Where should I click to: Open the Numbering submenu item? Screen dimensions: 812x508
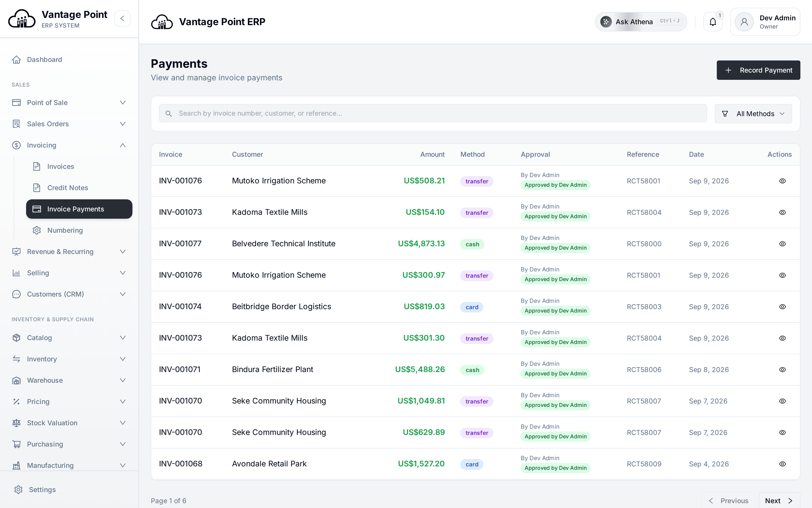[x=79, y=230]
